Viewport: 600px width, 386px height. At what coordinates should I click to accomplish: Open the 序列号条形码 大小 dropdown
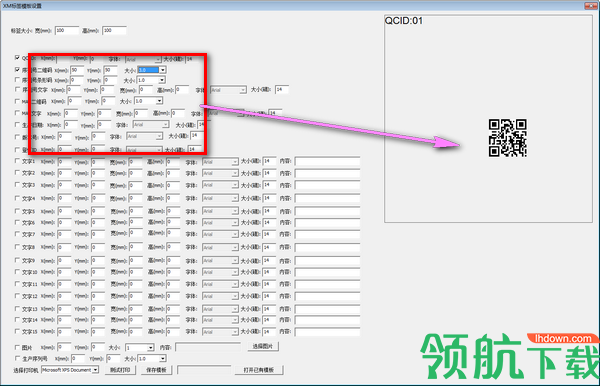pyautogui.click(x=162, y=80)
